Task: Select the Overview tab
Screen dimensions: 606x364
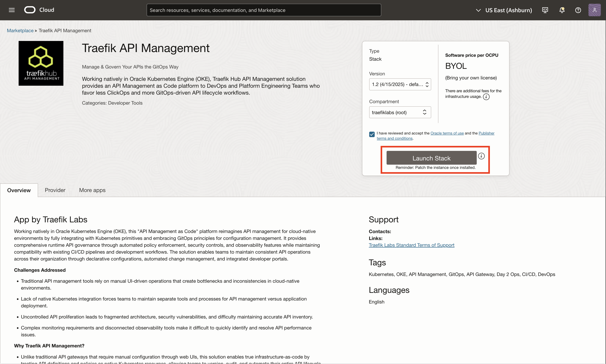Action: tap(19, 190)
